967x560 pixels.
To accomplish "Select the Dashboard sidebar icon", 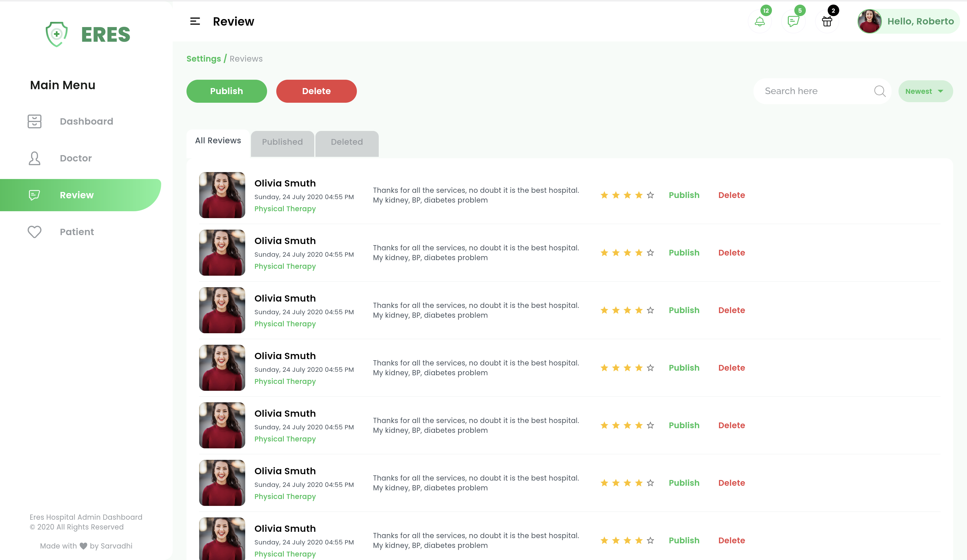I will [35, 121].
